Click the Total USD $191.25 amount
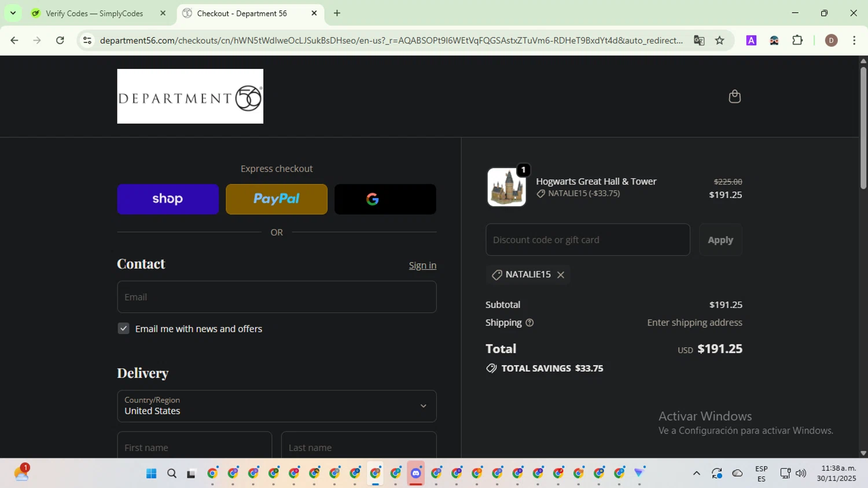This screenshot has height=488, width=868. click(x=710, y=349)
